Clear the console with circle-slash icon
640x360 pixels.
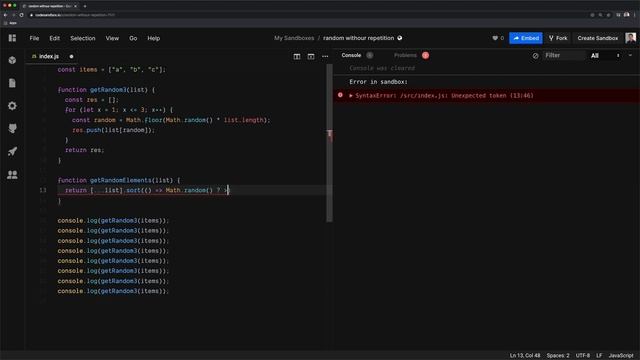coord(536,56)
